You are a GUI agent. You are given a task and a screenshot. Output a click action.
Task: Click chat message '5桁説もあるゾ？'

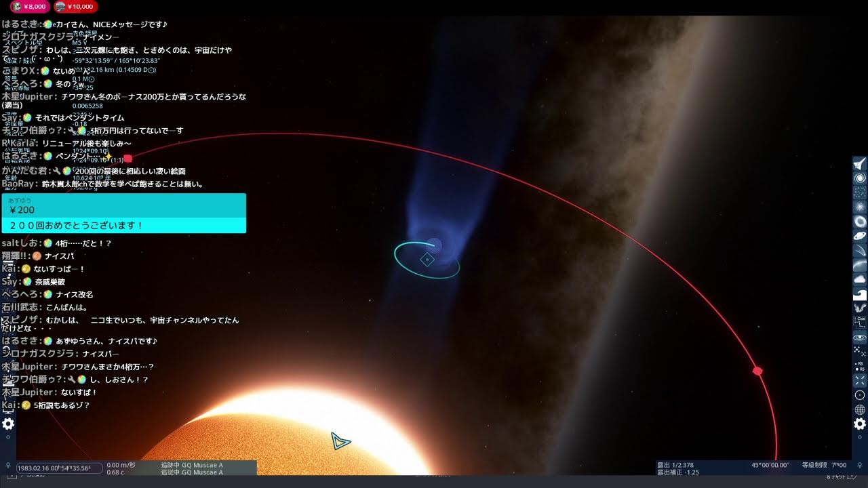pos(62,405)
